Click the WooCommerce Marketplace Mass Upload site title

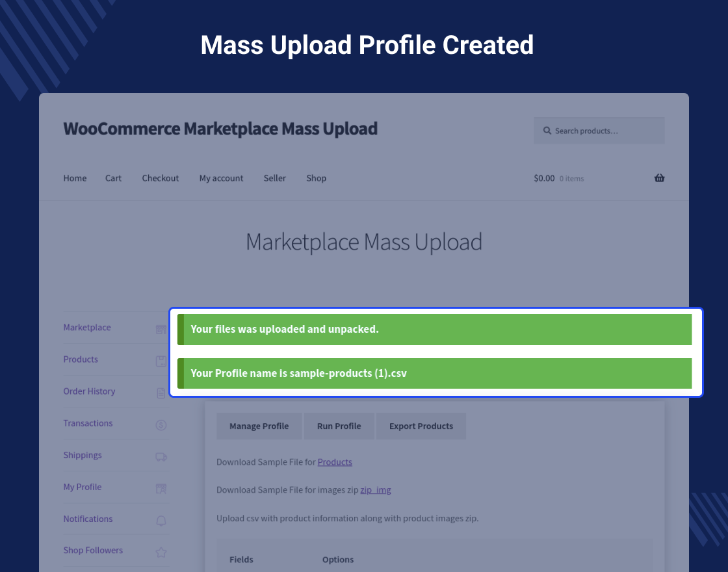point(220,129)
